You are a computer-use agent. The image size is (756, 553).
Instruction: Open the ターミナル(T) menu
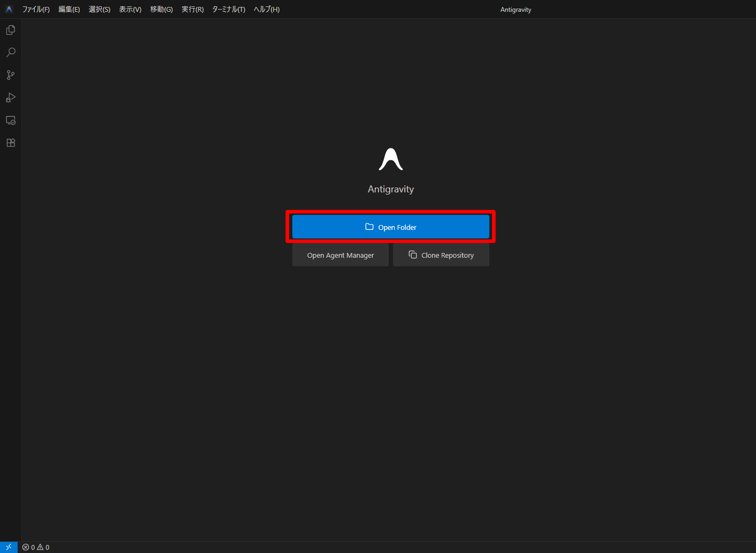coord(228,9)
